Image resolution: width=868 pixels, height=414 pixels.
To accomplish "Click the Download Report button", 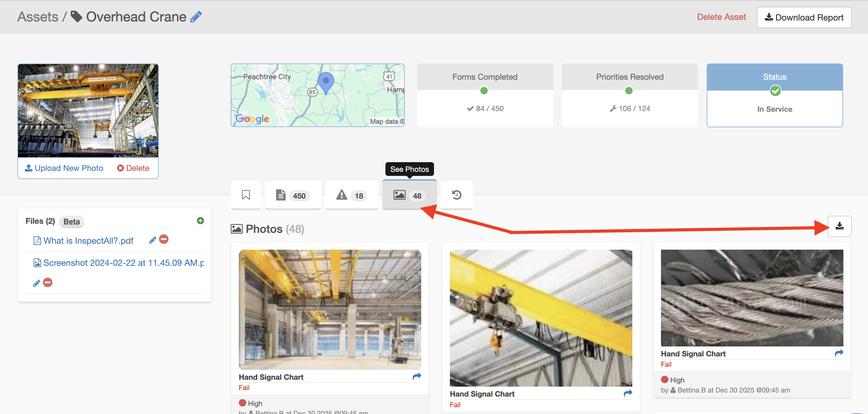I will 804,17.
